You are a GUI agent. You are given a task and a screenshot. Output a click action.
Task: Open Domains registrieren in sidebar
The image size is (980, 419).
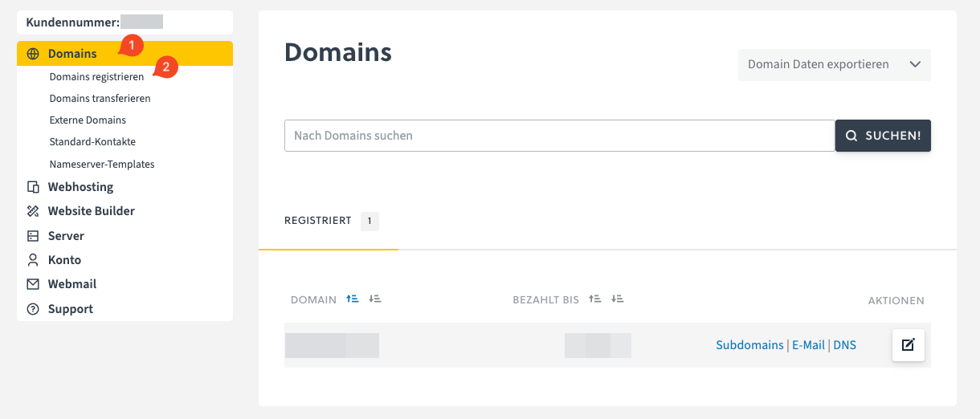[96, 77]
